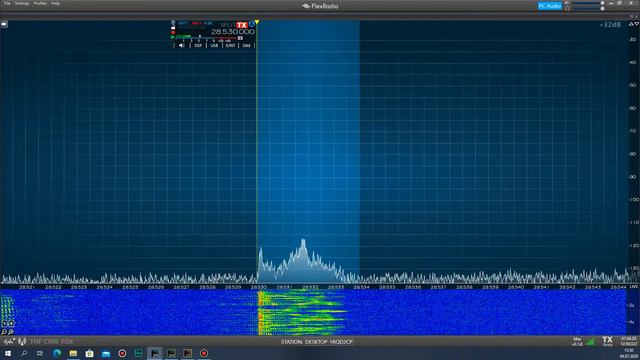
Task: Open the Profiles menu
Action: [40, 3]
